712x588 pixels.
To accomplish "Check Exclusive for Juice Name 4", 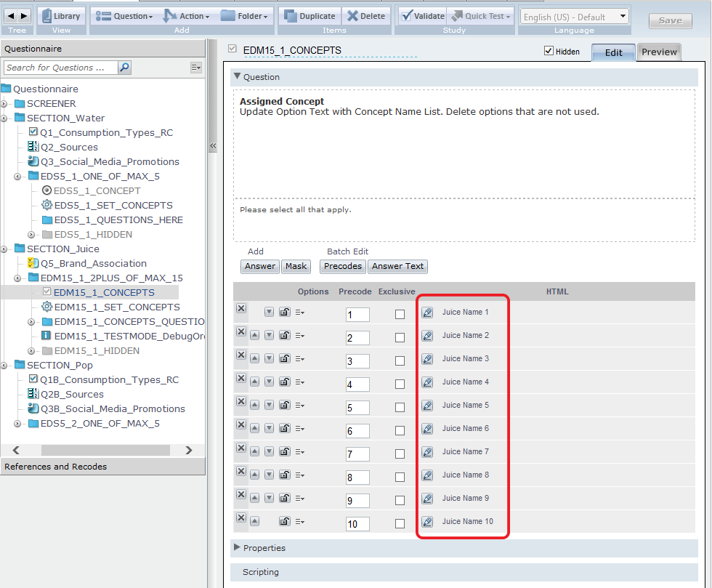I will 400,384.
